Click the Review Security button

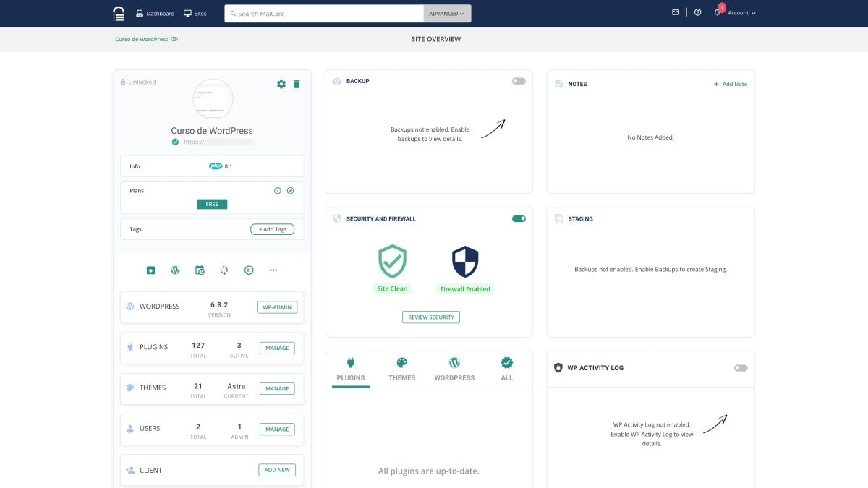[431, 317]
